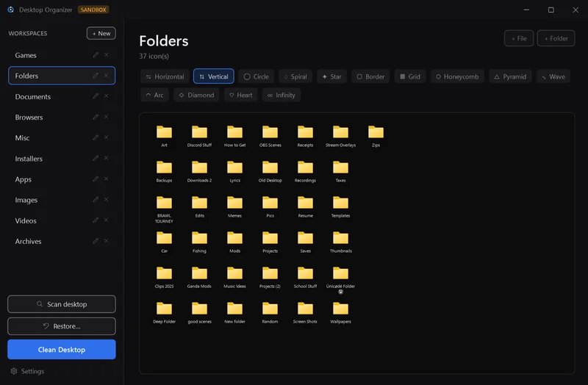Click Scan desktop button
Viewport: 588px width, 385px height.
click(x=62, y=304)
